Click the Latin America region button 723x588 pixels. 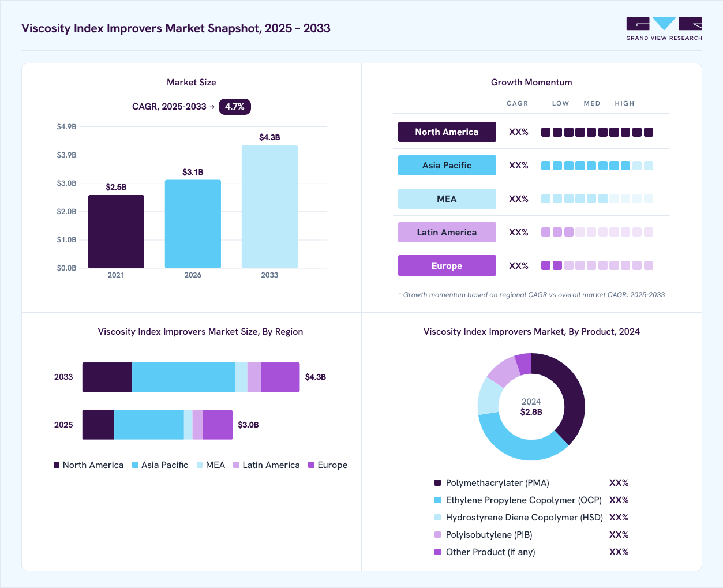(447, 232)
